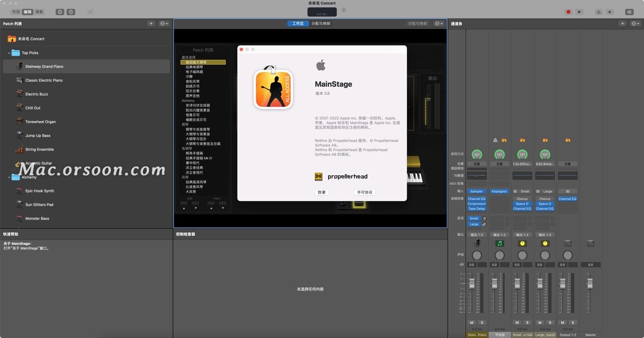
Task: Click the String Ensemble patch icon
Action: point(19,149)
